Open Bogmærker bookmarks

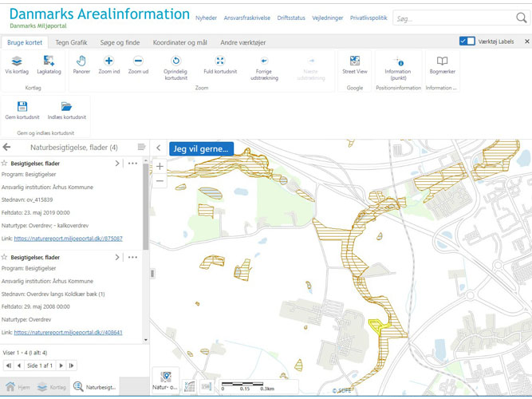pos(442,61)
